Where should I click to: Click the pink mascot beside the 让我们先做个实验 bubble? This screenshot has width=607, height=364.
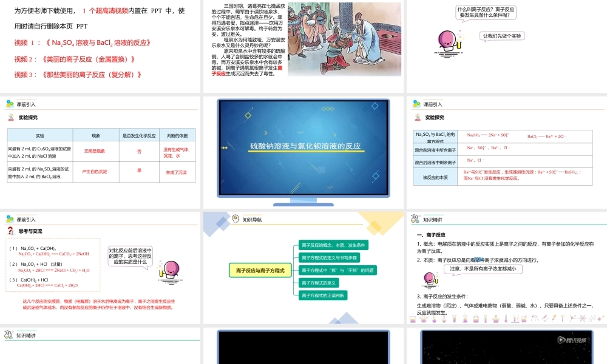point(449,44)
